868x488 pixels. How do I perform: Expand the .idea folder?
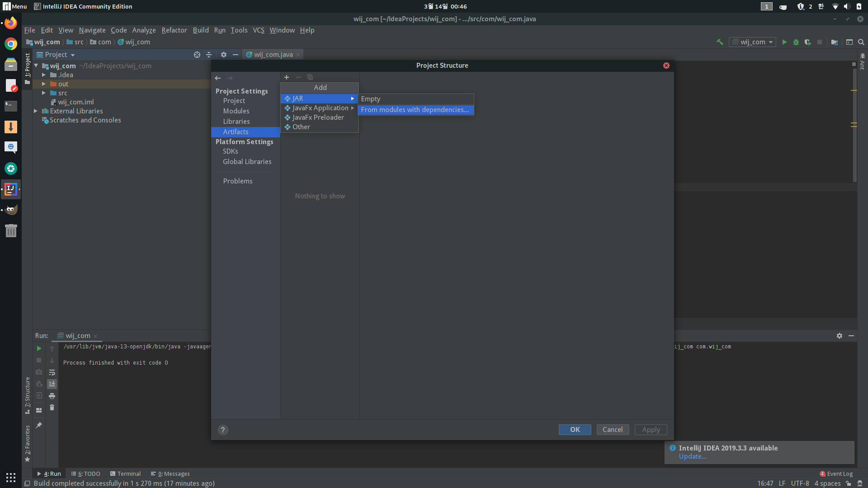[x=44, y=75]
